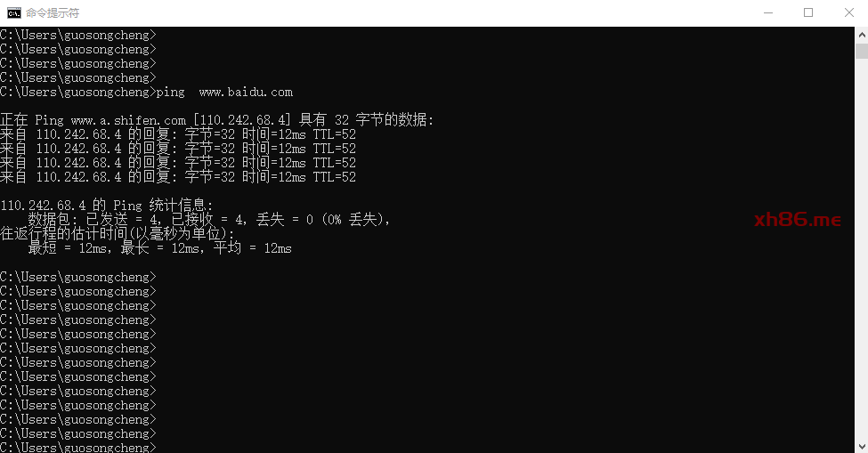Screen dimensions: 868x453
Task: Click the 命令提示符 window title text
Action: (x=53, y=12)
